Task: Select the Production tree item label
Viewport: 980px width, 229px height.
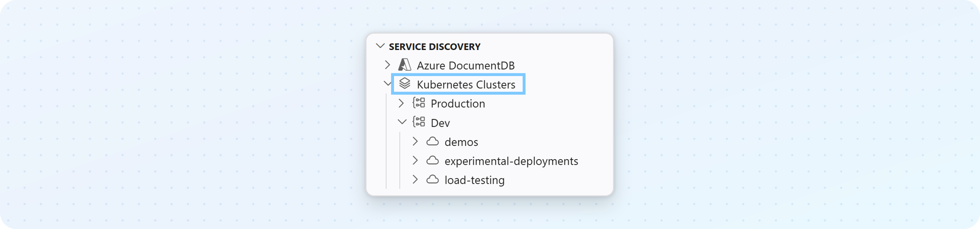Action: point(458,104)
